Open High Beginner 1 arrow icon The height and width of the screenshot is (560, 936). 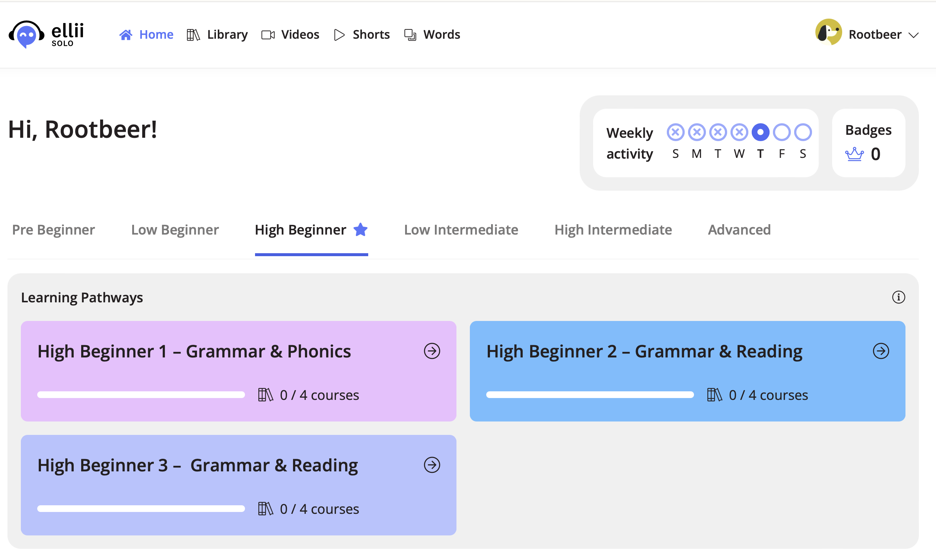click(432, 351)
